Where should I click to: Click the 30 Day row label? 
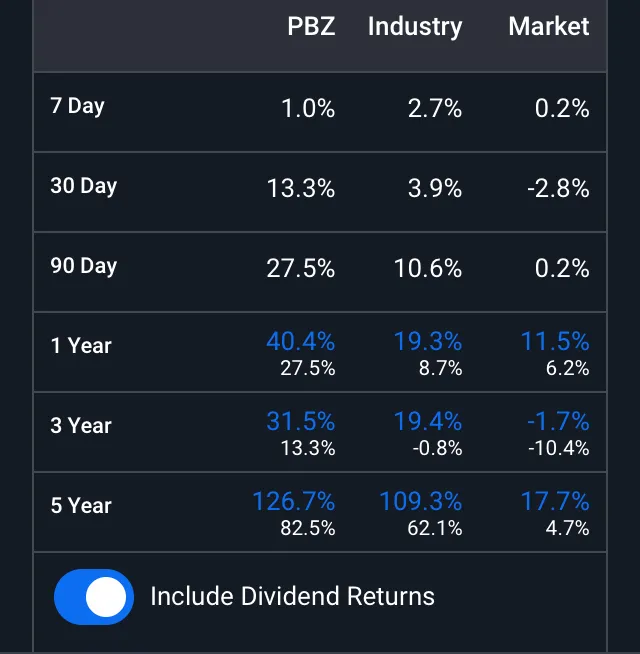[83, 186]
